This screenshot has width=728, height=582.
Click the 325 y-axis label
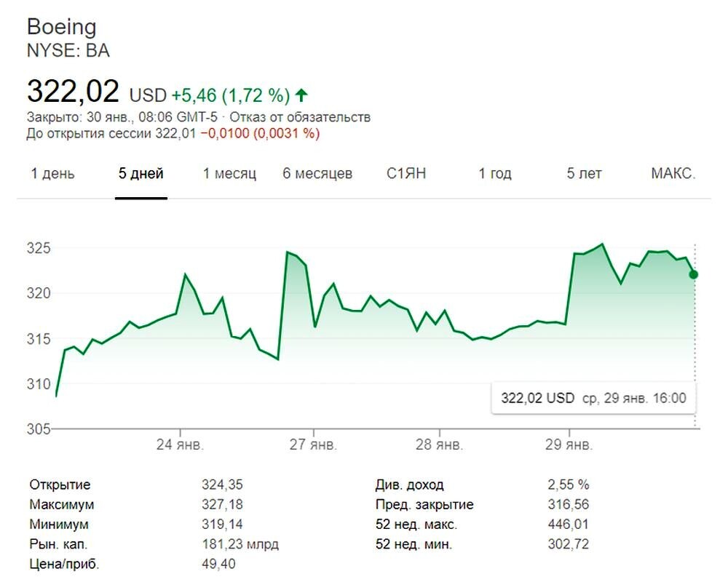point(39,248)
